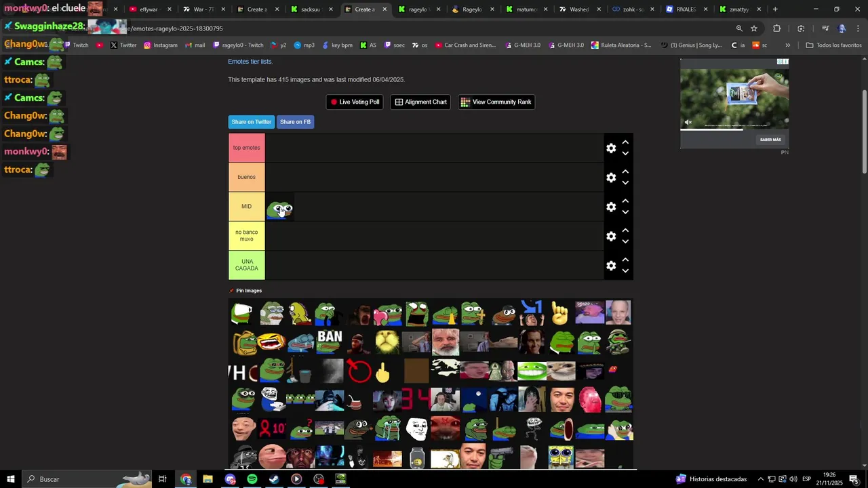Open settings gear for top emotes row
868x488 pixels.
(611, 148)
